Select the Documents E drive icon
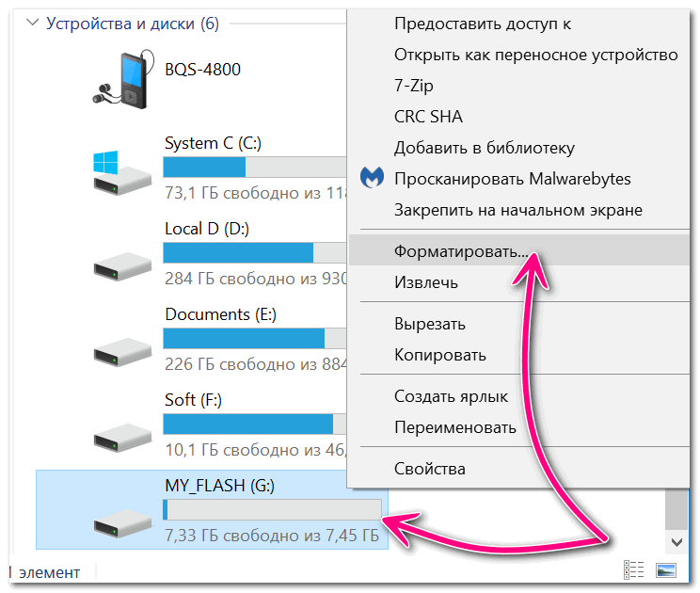 point(122,352)
